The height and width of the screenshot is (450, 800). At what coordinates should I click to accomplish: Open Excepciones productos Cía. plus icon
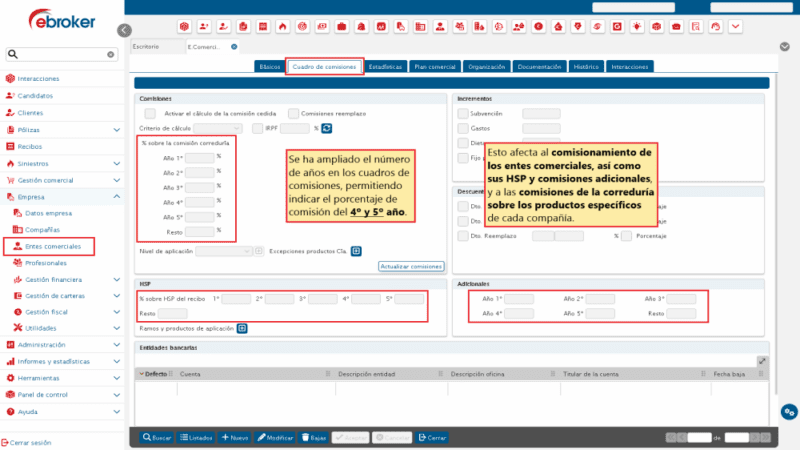[356, 251]
